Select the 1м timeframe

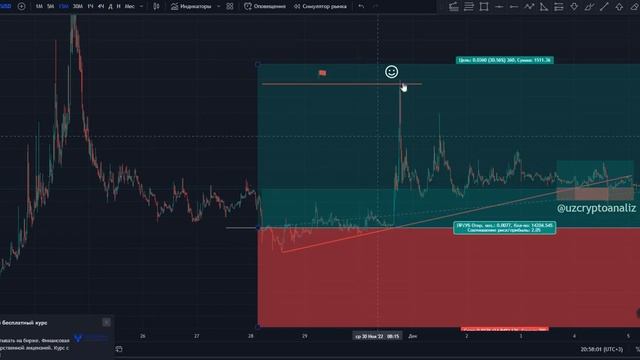click(39, 6)
